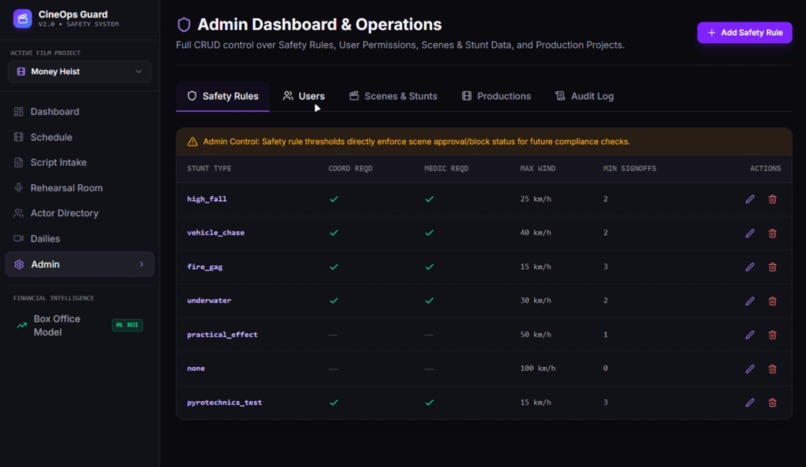Edit the underwater rule
This screenshot has height=467, width=806.
click(750, 301)
